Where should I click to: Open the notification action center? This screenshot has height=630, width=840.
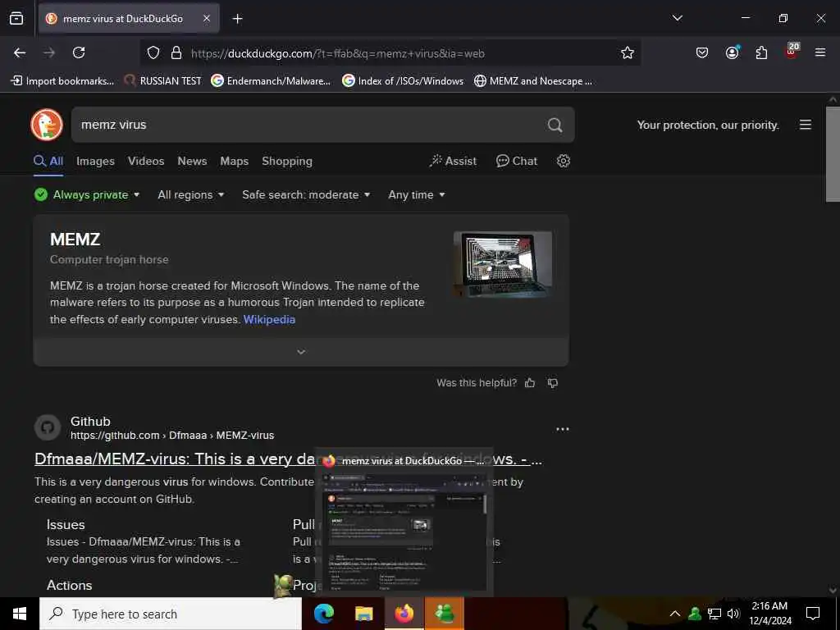tap(813, 614)
